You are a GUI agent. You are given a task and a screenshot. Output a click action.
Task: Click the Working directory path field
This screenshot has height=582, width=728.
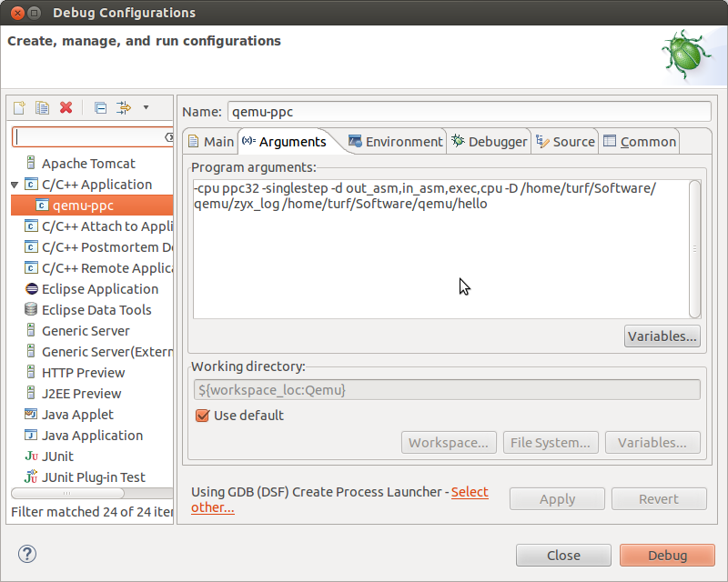tap(447, 390)
